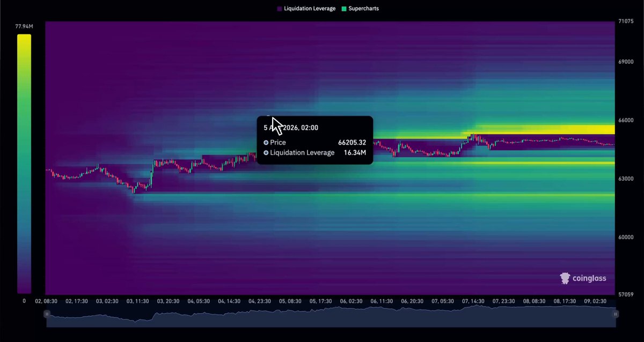Click the "02, 17:30" time axis label
The width and height of the screenshot is (644, 342).
point(77,301)
